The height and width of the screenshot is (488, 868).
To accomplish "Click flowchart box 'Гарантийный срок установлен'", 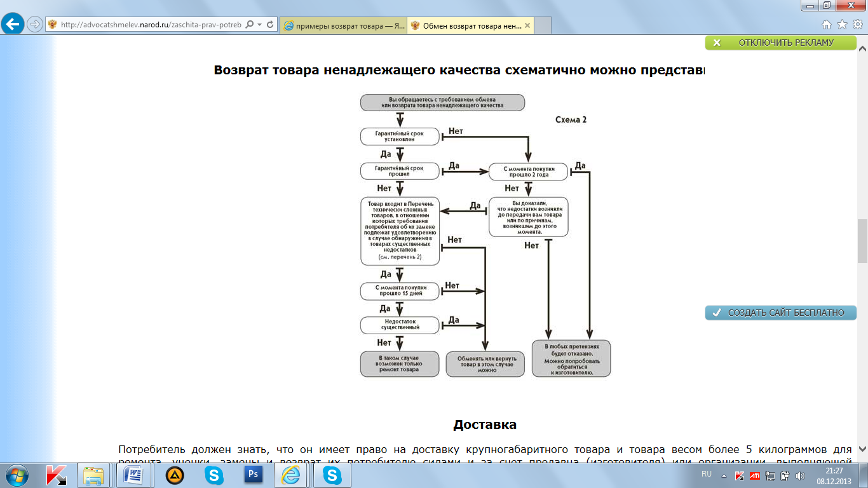I will (x=400, y=136).
